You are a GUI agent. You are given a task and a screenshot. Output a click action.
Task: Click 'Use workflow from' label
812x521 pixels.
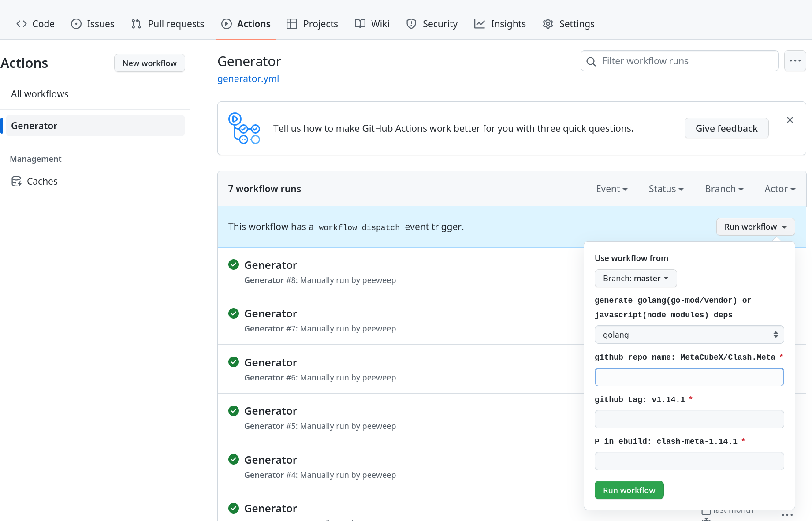pos(631,258)
